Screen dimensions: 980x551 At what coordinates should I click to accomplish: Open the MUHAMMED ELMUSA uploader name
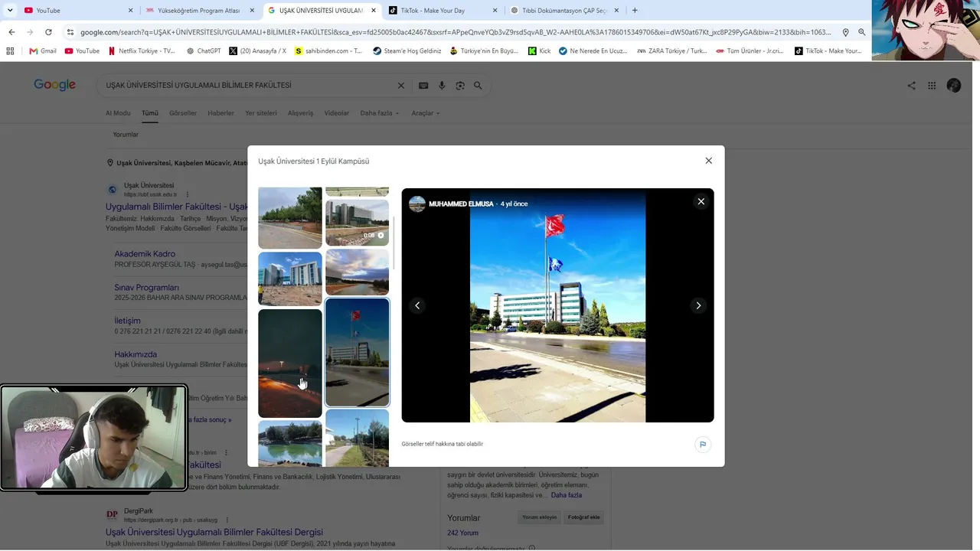coord(461,204)
